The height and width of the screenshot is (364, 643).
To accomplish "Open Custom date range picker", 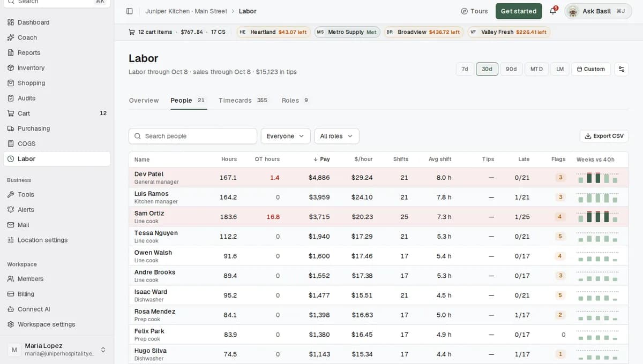I will click(591, 69).
